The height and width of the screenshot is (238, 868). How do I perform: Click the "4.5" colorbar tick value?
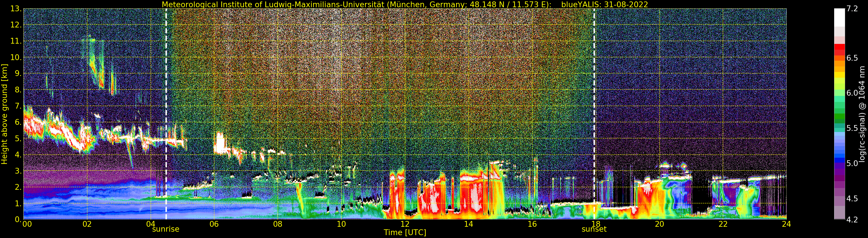coord(852,199)
